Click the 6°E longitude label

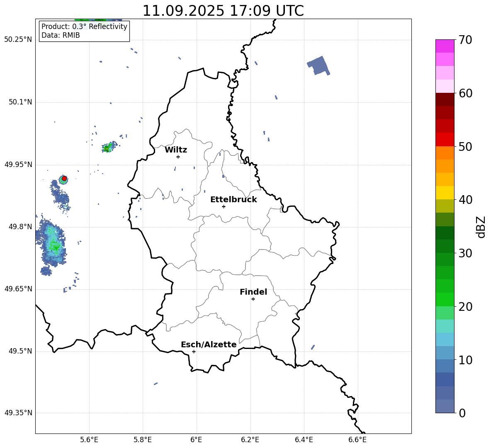(196, 440)
